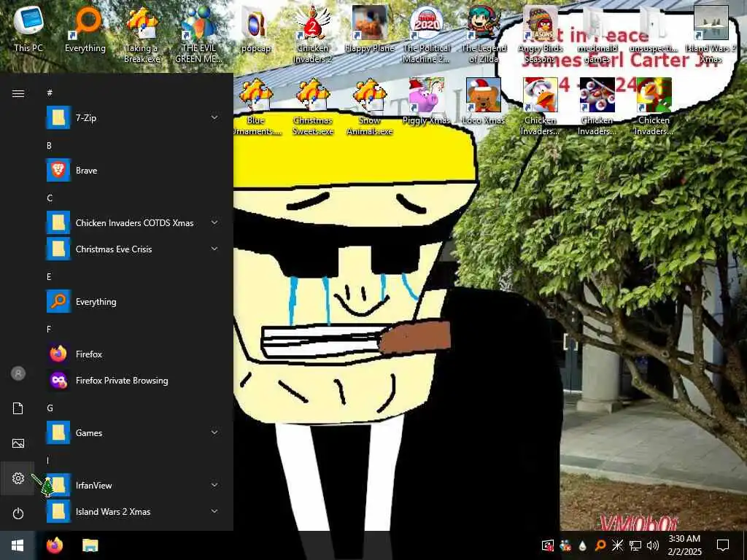This screenshot has height=560, width=747.
Task: Expand the Christmas Eve Crisis chevron
Action: (x=214, y=249)
